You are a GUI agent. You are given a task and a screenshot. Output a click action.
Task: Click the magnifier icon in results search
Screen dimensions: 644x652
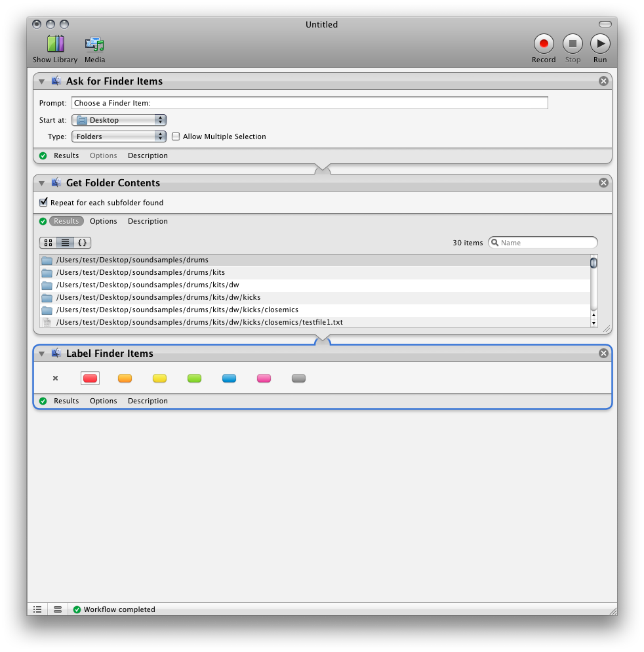coord(494,243)
